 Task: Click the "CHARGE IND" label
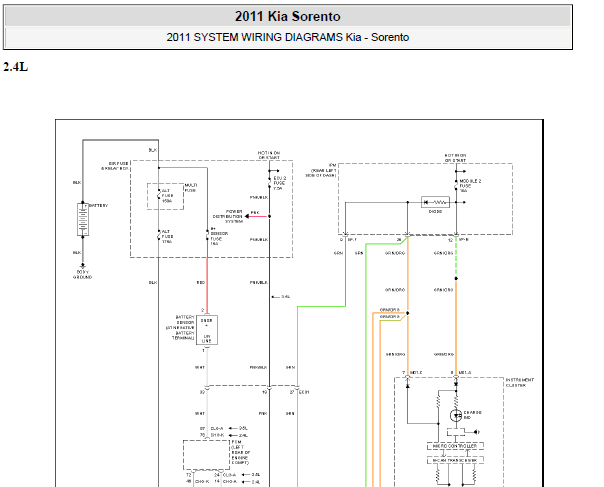[473, 415]
